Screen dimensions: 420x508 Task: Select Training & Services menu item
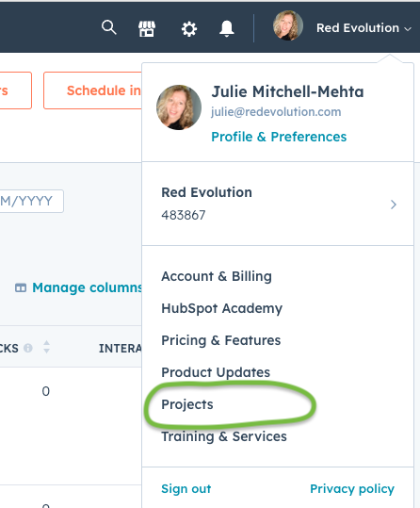224,436
